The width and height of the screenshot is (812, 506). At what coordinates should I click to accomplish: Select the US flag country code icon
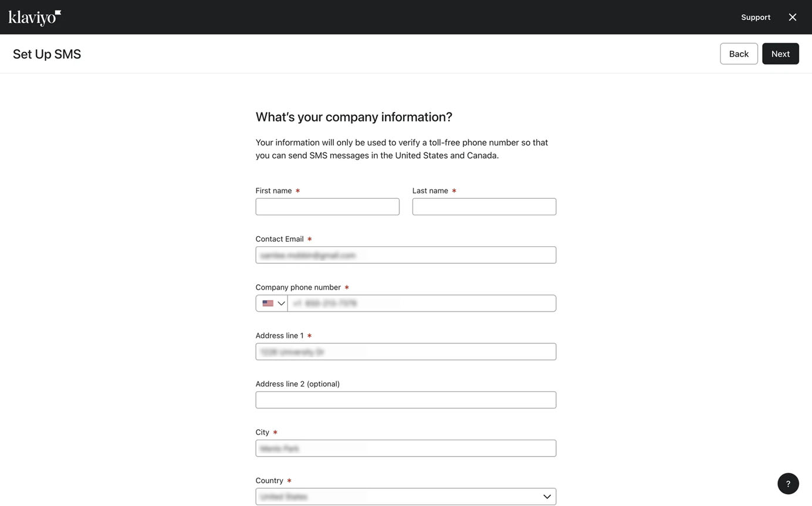[x=267, y=303]
